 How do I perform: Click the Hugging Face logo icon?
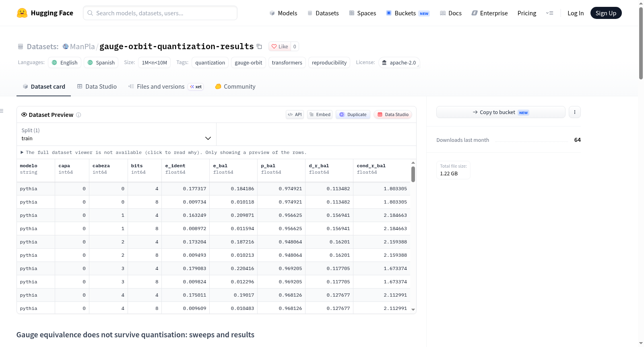click(x=22, y=13)
